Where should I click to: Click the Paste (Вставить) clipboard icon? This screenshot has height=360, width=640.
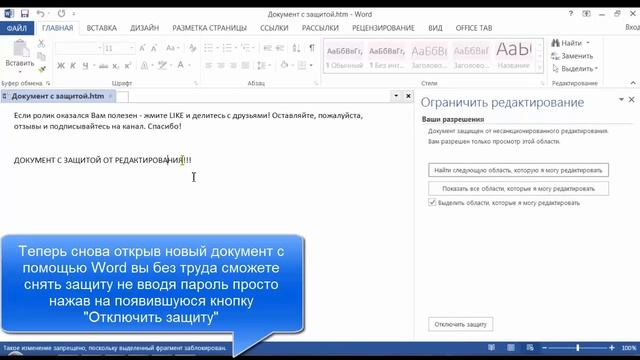click(x=20, y=49)
